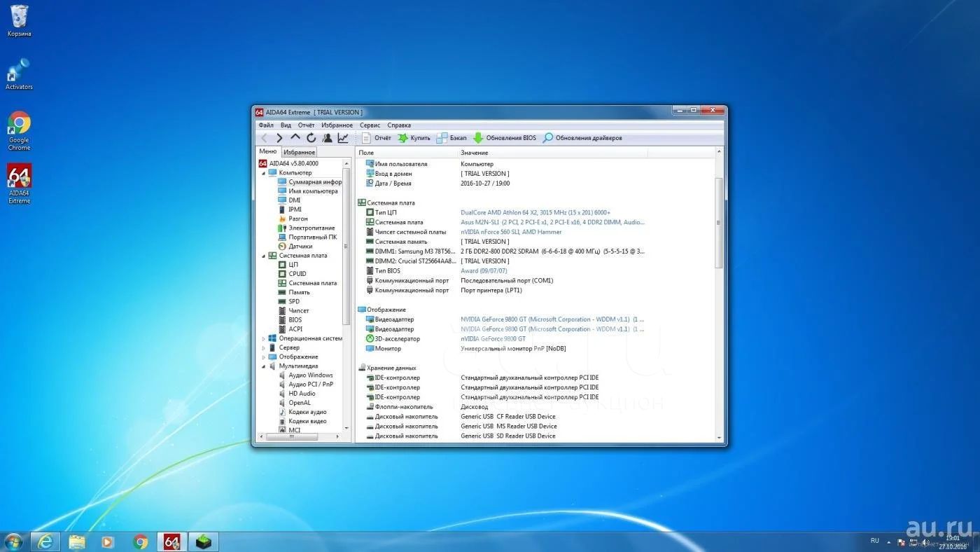Click the graph chart icon in toolbar

[x=343, y=138]
